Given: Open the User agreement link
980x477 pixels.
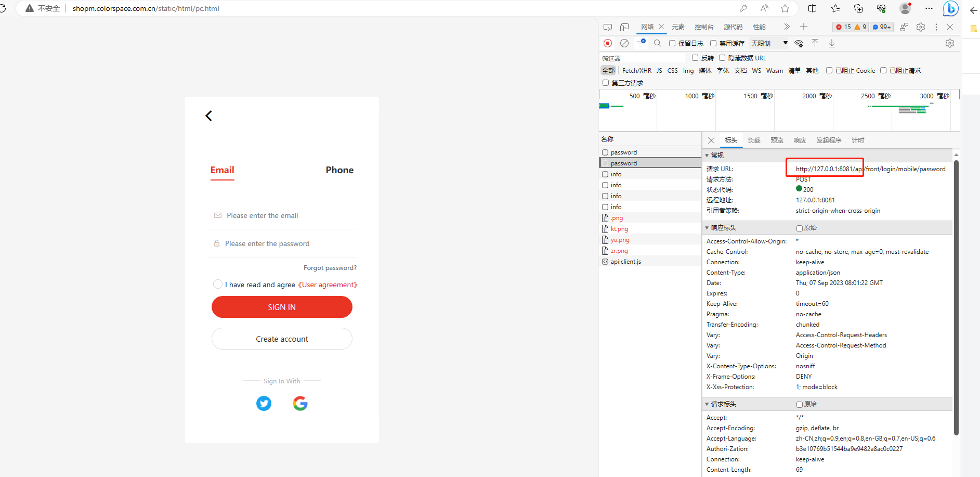Looking at the screenshot, I should tap(328, 285).
